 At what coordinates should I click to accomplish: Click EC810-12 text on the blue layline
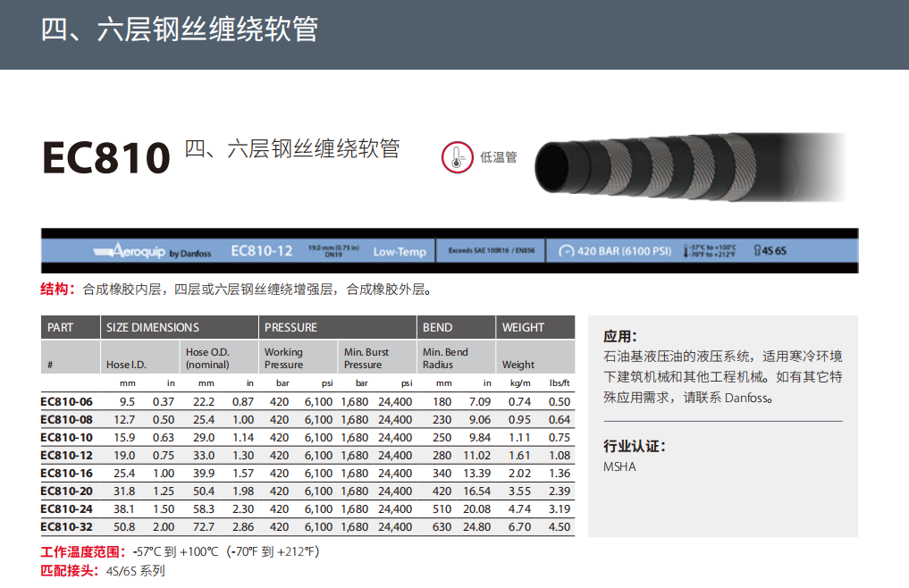[262, 250]
